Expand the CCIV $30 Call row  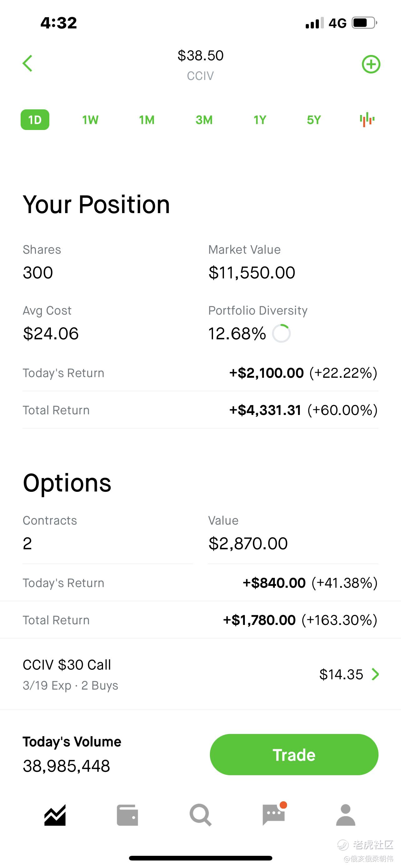click(x=200, y=674)
